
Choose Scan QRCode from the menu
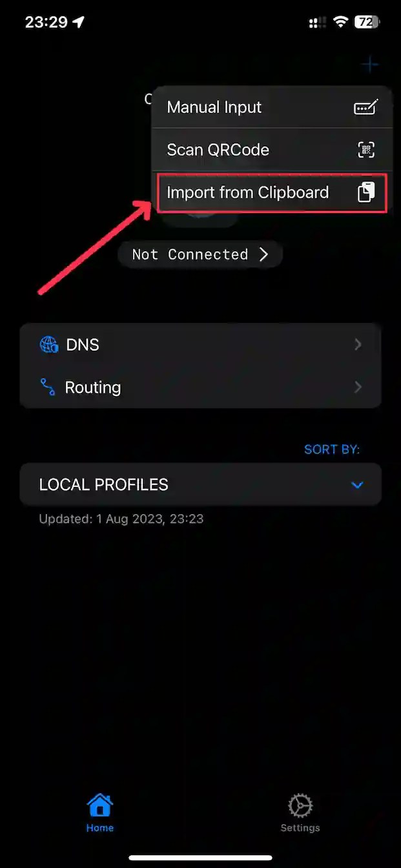pos(272,150)
